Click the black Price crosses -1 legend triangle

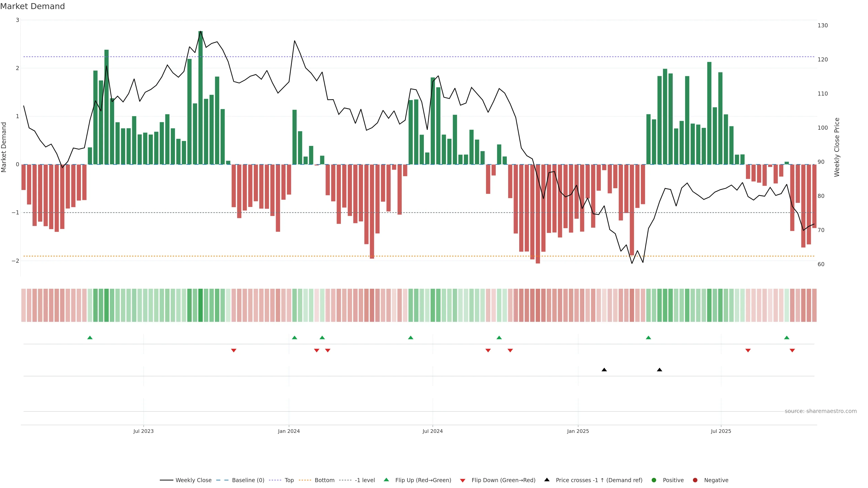tap(547, 480)
